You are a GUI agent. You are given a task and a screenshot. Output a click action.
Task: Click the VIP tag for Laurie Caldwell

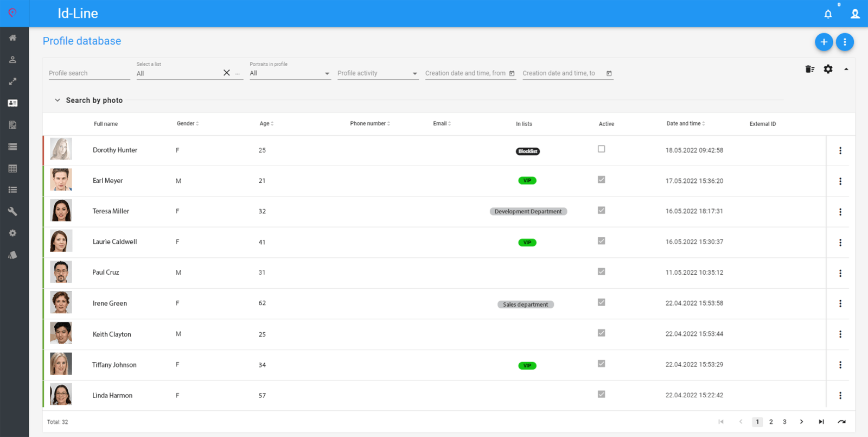pos(527,243)
